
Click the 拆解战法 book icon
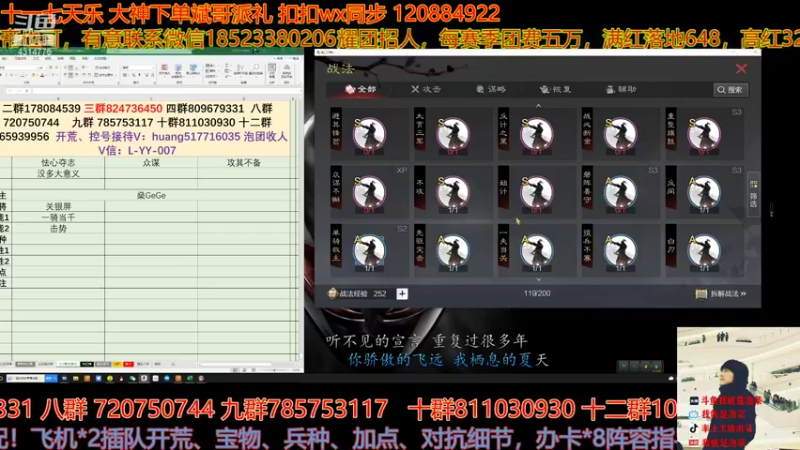coord(701,294)
